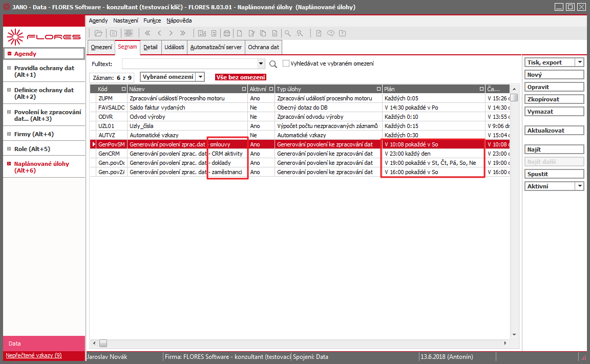
Task: Open the Nepřečtené vzkazy (9) link
Action: 34,355
